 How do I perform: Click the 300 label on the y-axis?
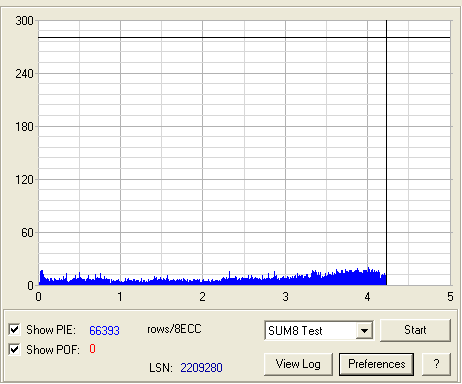click(24, 21)
